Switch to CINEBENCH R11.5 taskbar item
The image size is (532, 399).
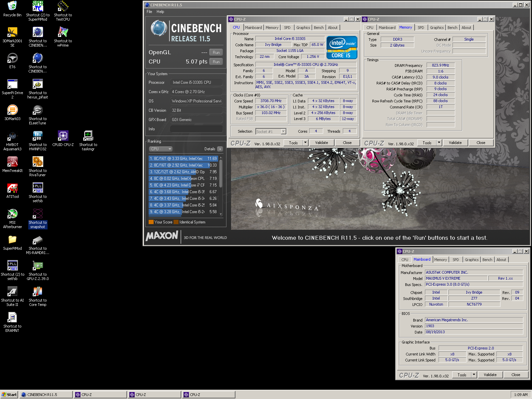click(x=46, y=395)
